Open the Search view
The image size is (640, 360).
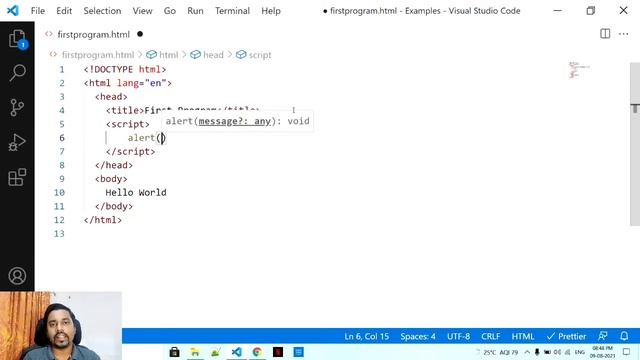(18, 73)
